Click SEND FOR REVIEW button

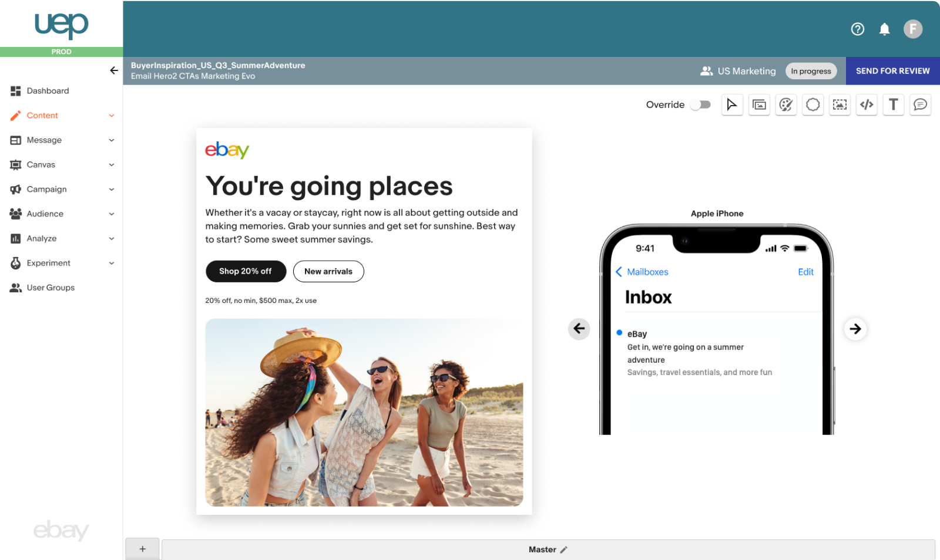click(x=893, y=71)
